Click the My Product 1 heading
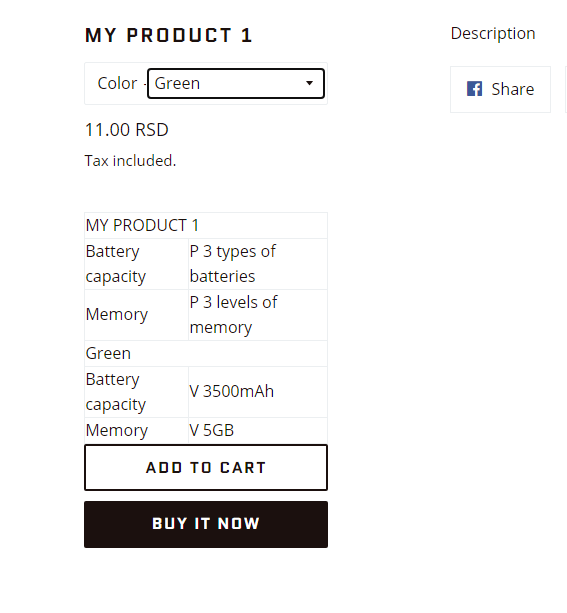 (169, 35)
